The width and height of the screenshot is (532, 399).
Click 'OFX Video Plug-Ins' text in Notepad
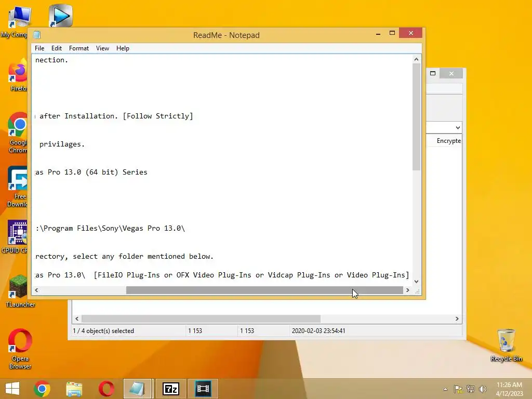(214, 275)
